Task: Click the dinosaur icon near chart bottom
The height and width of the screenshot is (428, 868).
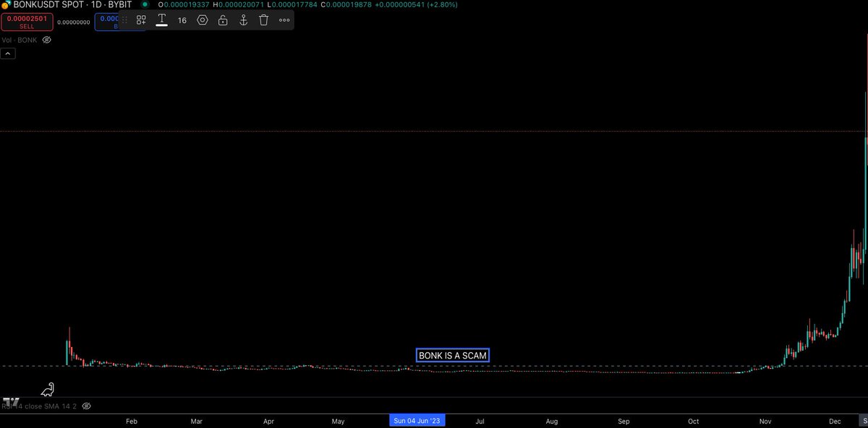Action: 48,390
